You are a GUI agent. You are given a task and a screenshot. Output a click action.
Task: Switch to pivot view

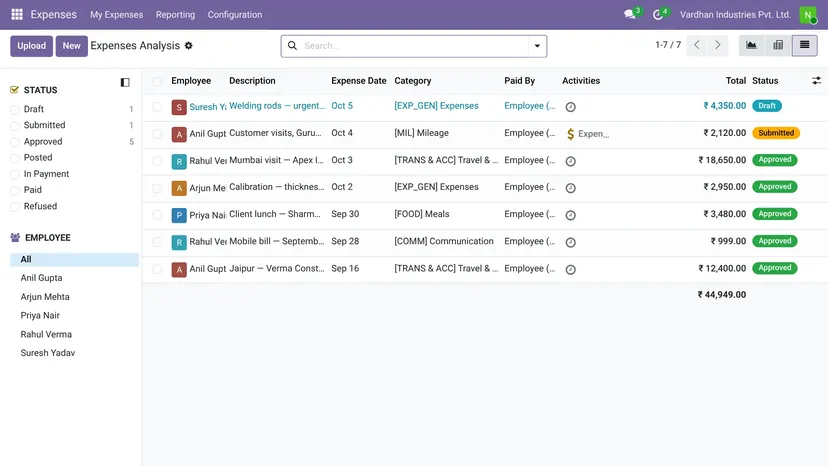778,45
